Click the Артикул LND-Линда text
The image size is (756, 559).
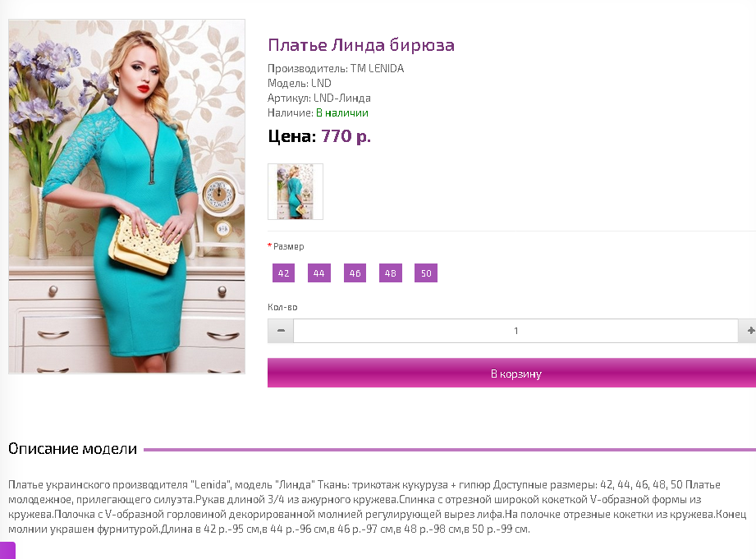tap(319, 98)
